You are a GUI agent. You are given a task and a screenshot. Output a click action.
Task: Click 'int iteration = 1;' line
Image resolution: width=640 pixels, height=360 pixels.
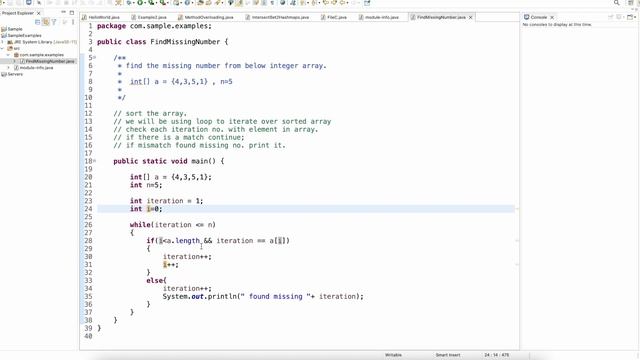167,201
